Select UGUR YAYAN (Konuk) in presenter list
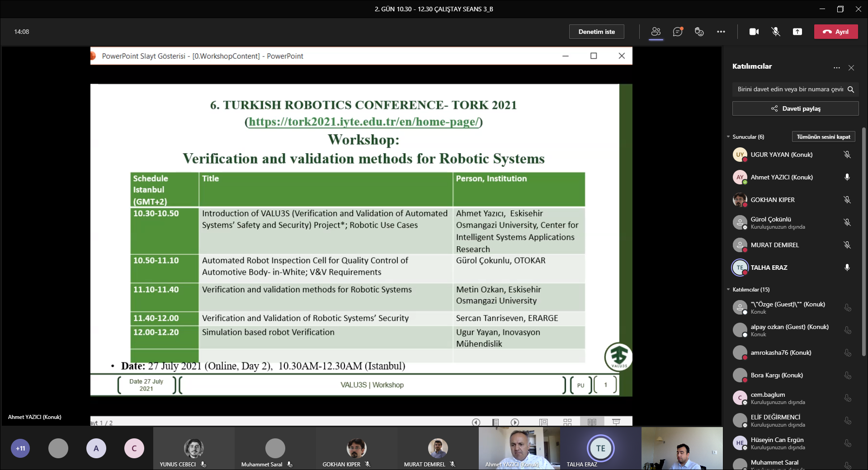This screenshot has height=470, width=868. [x=792, y=155]
